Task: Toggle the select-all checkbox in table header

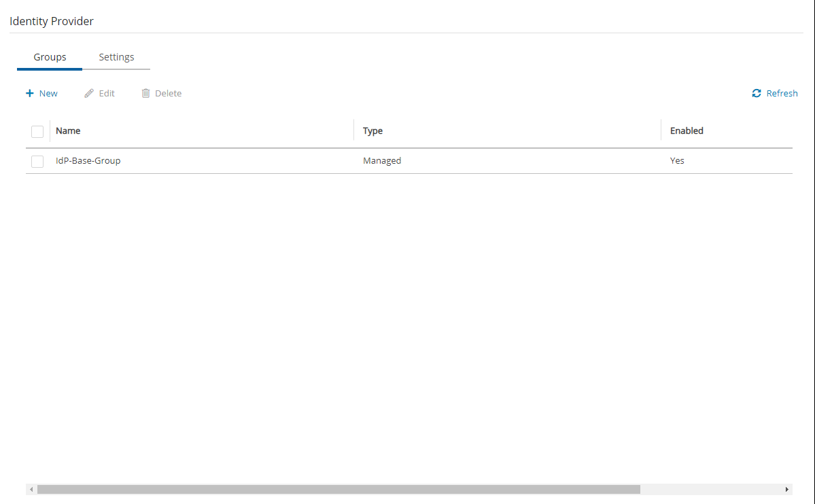Action: pyautogui.click(x=37, y=131)
